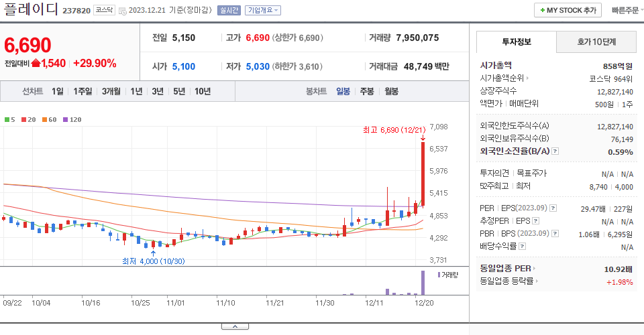Click the large red 12/21 candlestick
The width and height of the screenshot is (644, 335).
423,174
